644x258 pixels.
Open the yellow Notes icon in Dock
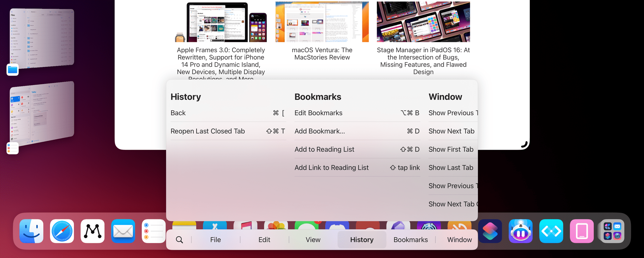(x=184, y=225)
